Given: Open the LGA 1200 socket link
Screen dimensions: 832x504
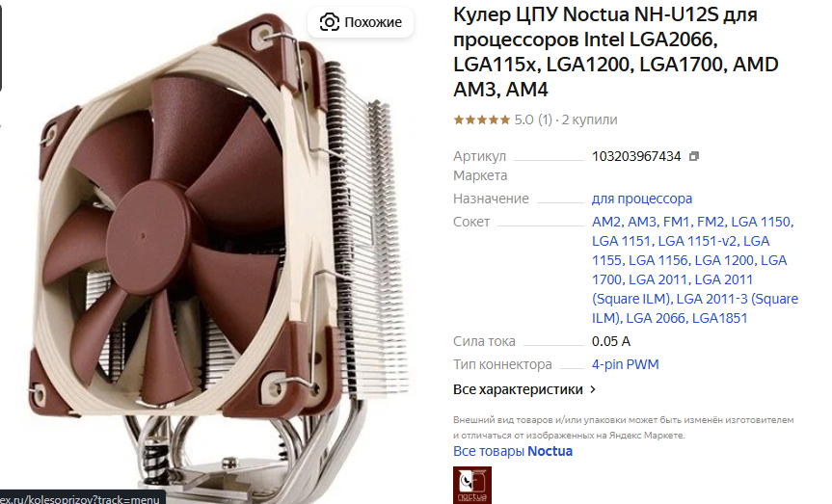Looking at the screenshot, I should pyautogui.click(x=724, y=260).
